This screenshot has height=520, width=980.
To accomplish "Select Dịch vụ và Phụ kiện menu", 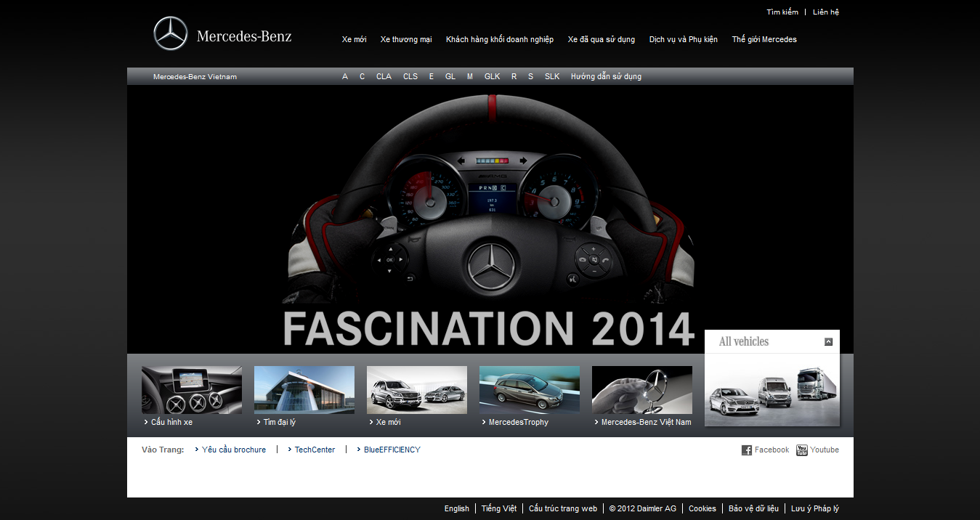I will coord(683,39).
